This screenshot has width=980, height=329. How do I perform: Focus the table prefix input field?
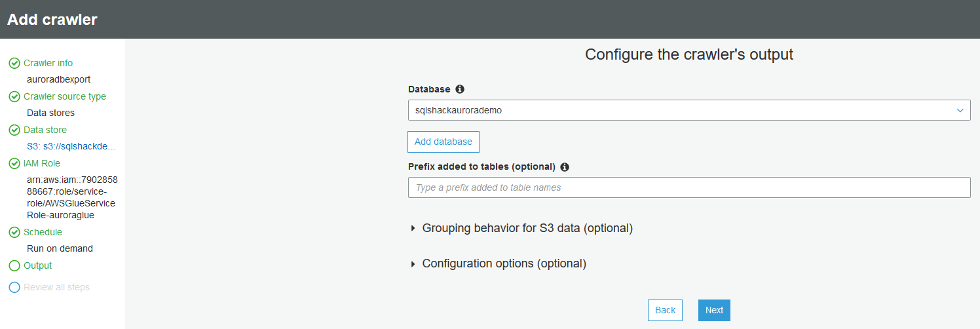pos(688,187)
